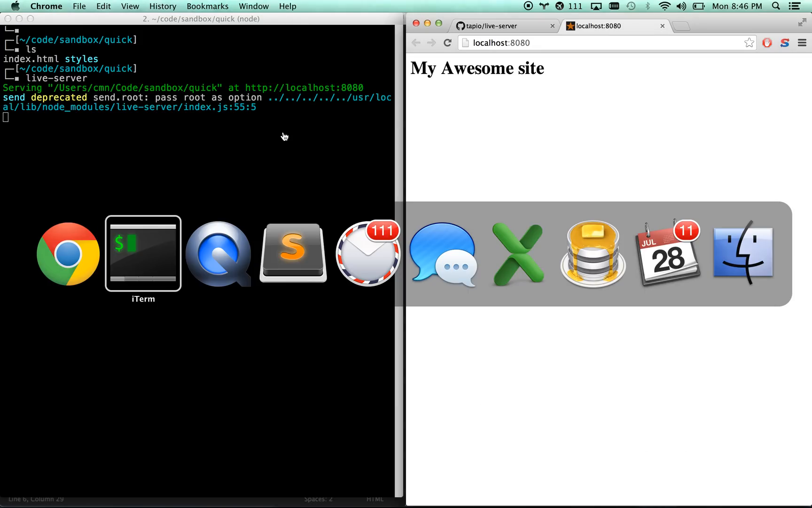The height and width of the screenshot is (508, 812).
Task: Click the browser back button
Action: [x=416, y=42]
